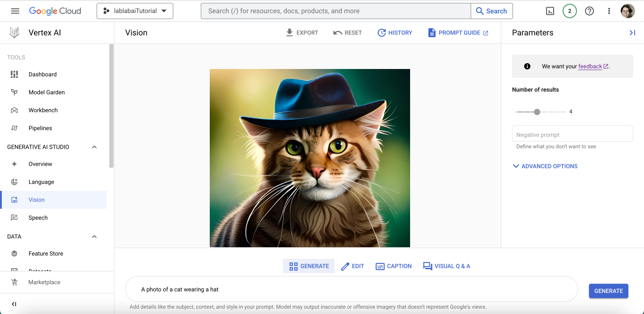The image size is (644, 314).
Task: Click the user account avatar
Action: click(628, 11)
